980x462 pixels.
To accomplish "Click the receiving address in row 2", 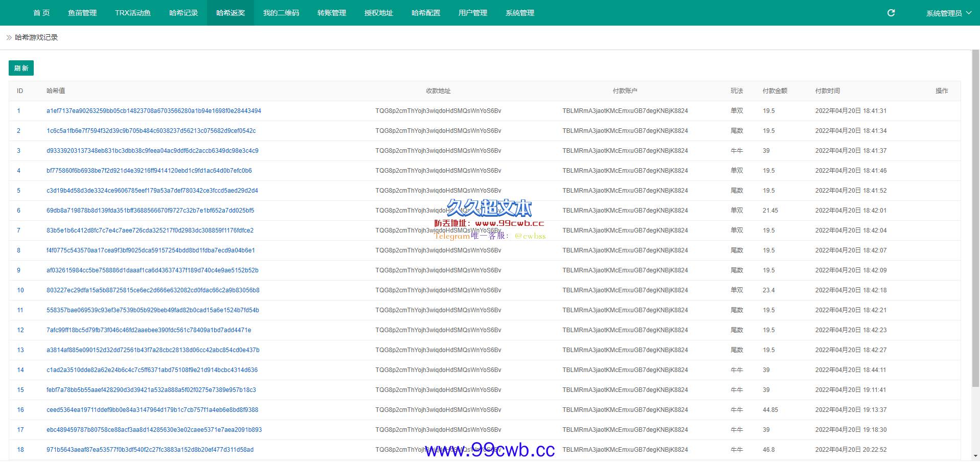I will (438, 131).
